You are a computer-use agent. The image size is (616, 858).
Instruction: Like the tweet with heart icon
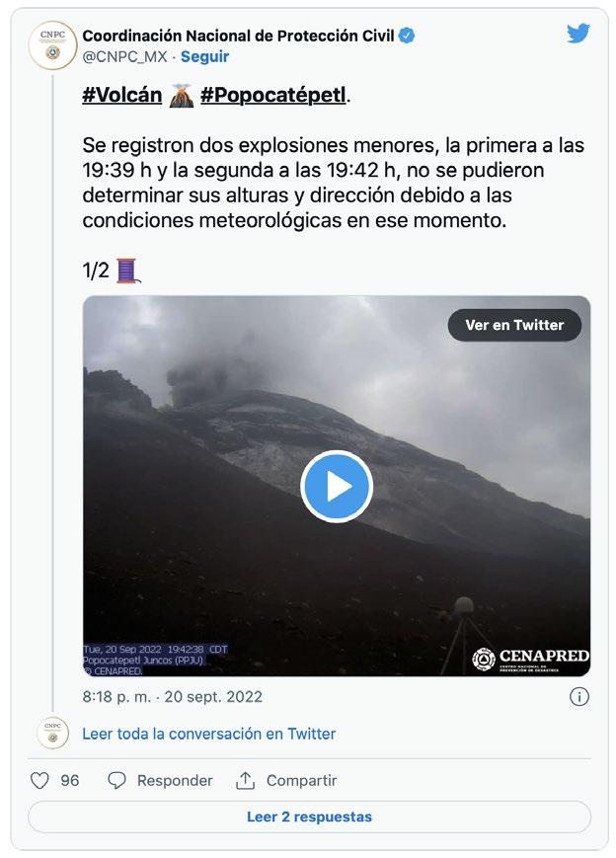pyautogui.click(x=39, y=780)
